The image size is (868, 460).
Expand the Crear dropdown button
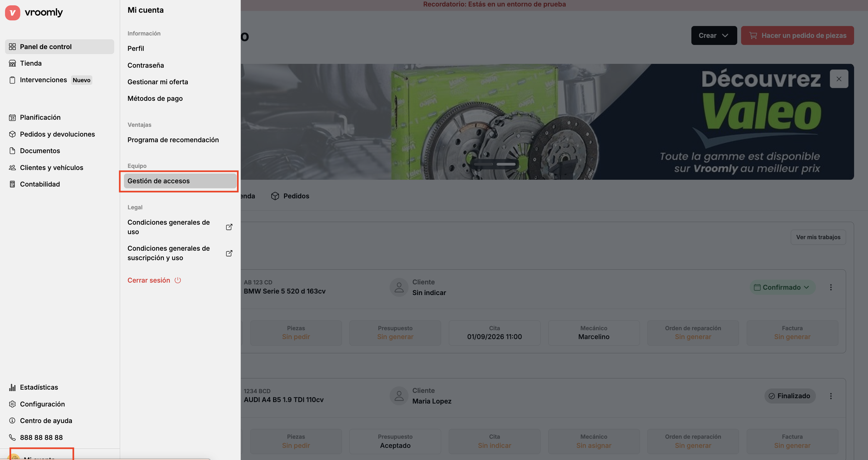714,35
